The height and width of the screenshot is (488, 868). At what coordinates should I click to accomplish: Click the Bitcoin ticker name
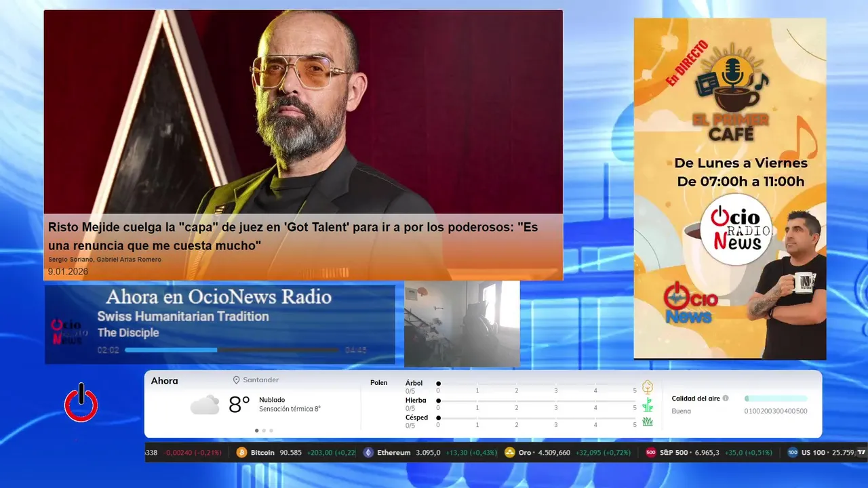262,453
